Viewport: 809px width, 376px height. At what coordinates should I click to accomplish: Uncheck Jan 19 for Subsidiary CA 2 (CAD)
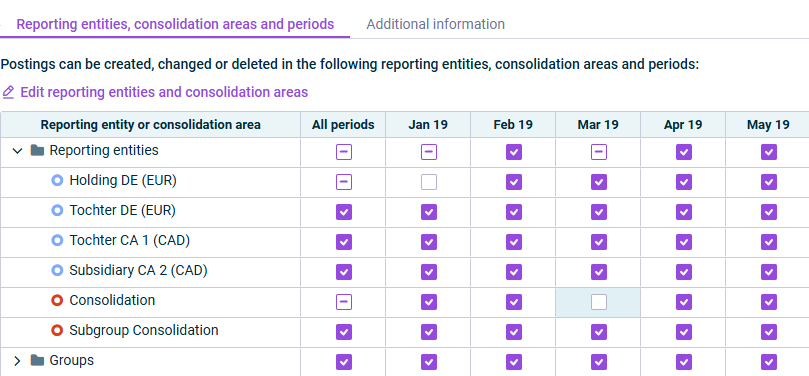(429, 272)
